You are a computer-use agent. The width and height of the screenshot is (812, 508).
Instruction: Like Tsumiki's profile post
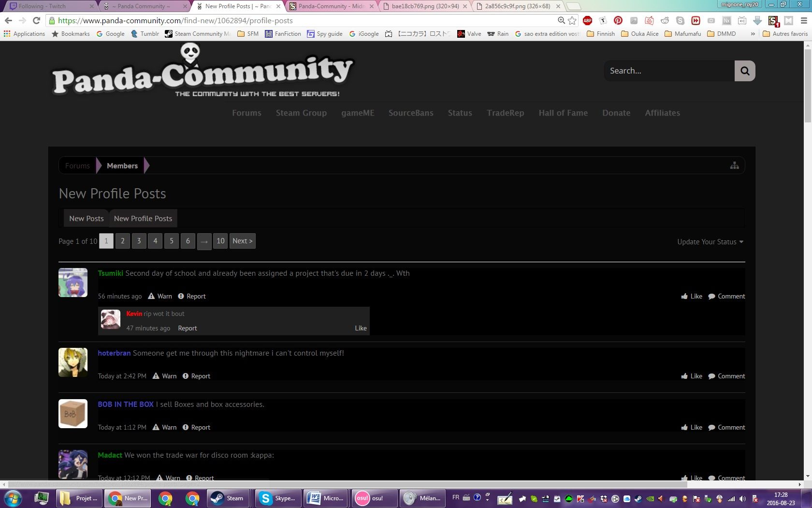tap(692, 296)
